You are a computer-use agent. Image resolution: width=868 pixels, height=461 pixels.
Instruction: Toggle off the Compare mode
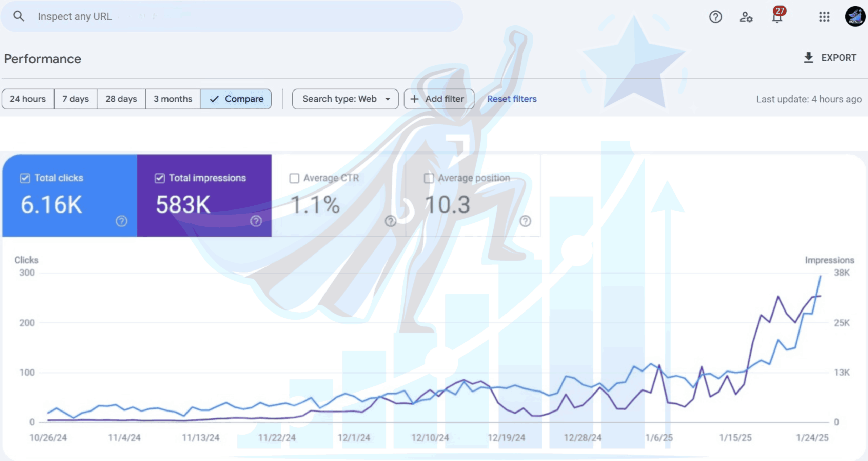[236, 99]
